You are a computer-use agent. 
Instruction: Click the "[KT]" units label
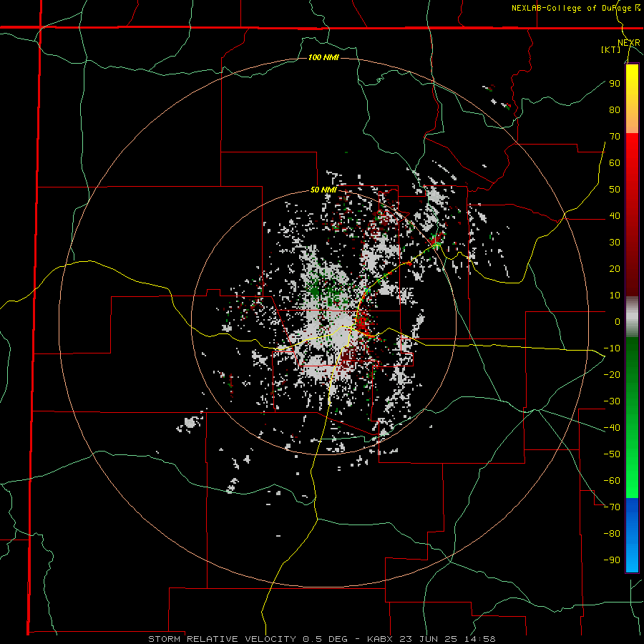[x=611, y=49]
